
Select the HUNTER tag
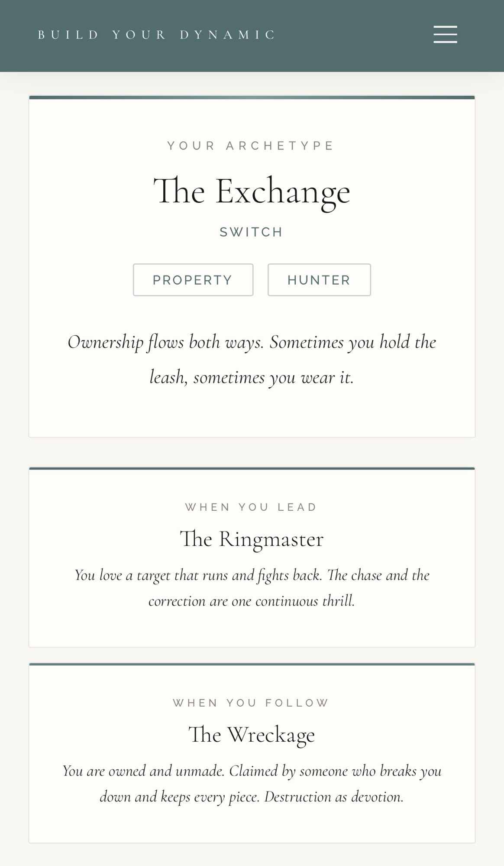coord(319,280)
